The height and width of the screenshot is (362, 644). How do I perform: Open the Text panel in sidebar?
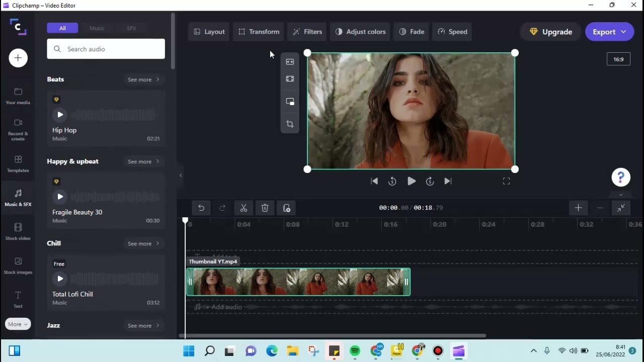(18, 300)
